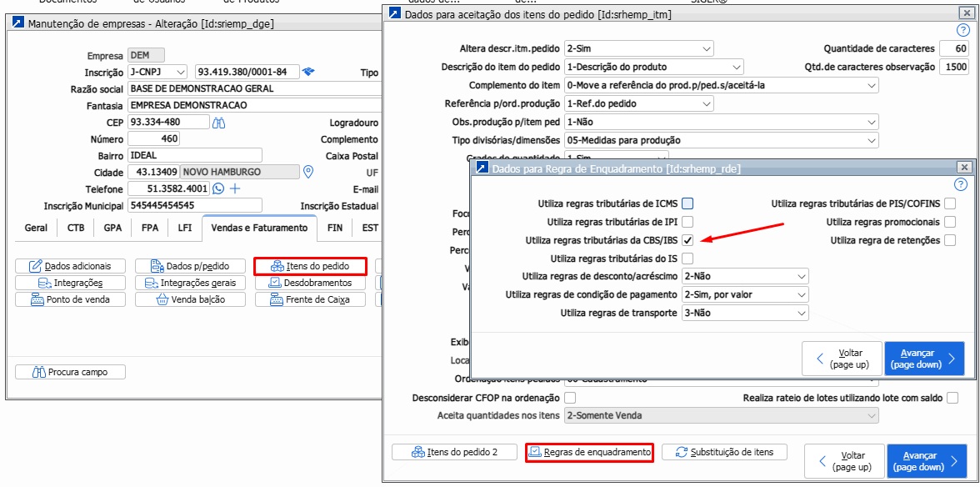Open Frente de Caixa button

pos(311,299)
